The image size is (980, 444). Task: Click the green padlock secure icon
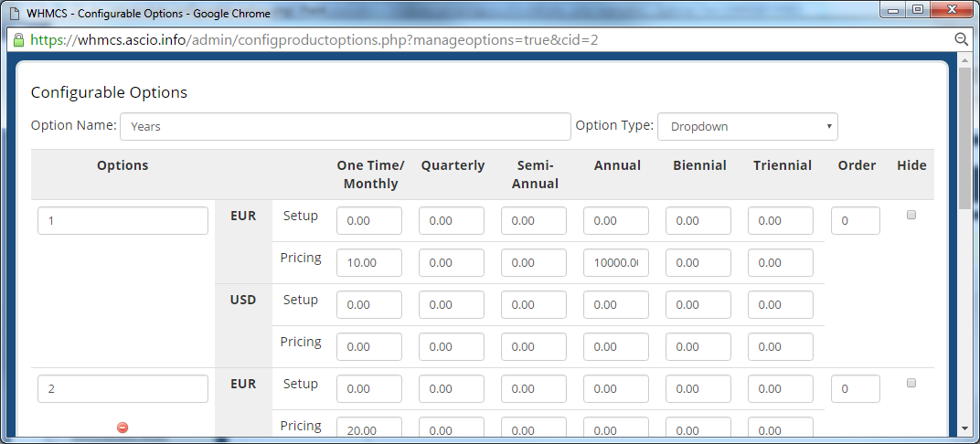[17, 40]
